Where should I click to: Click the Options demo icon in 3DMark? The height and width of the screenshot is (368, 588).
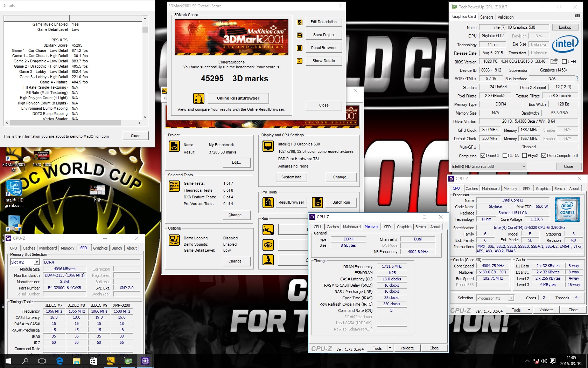[174, 240]
